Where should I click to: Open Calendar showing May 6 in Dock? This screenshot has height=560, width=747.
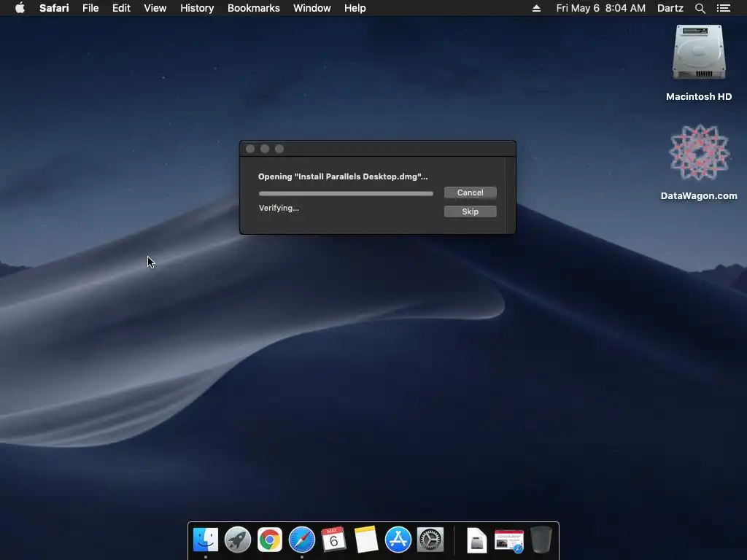point(333,540)
